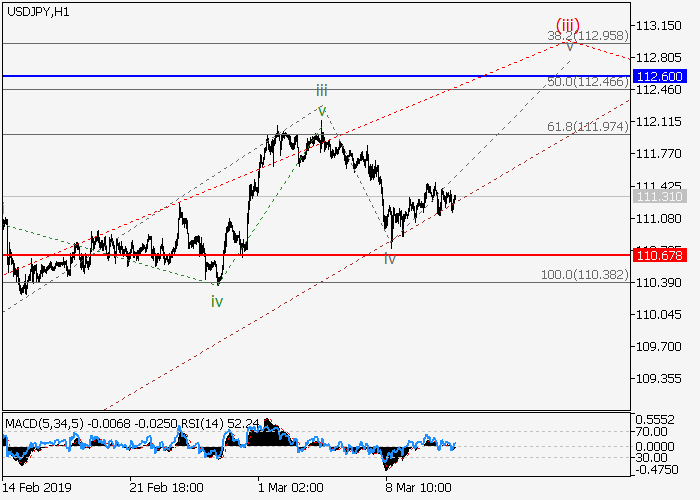The width and height of the screenshot is (700, 500).
Task: Click the 14 Feb 2019 date label
Action: [36, 487]
